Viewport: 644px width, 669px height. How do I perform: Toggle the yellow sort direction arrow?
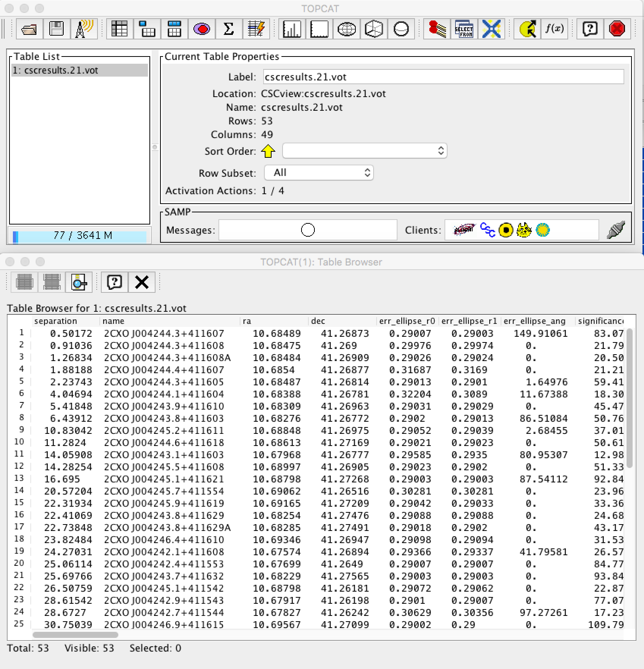tap(268, 151)
